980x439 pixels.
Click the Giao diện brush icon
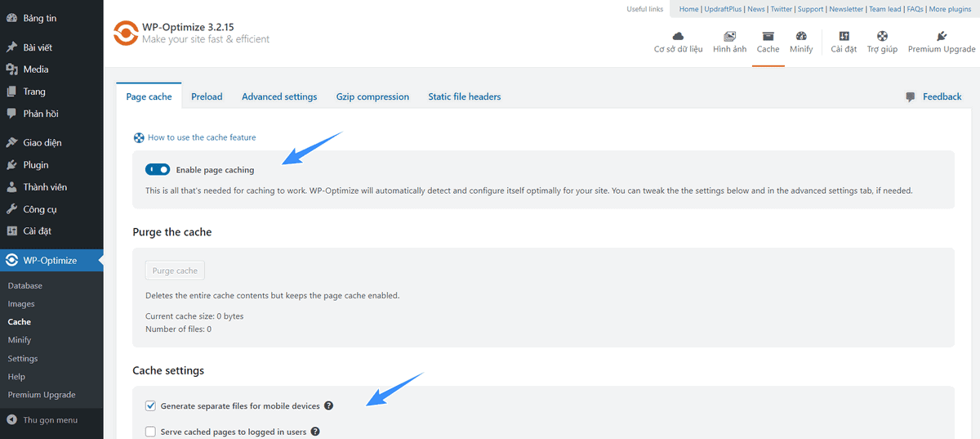(x=11, y=143)
